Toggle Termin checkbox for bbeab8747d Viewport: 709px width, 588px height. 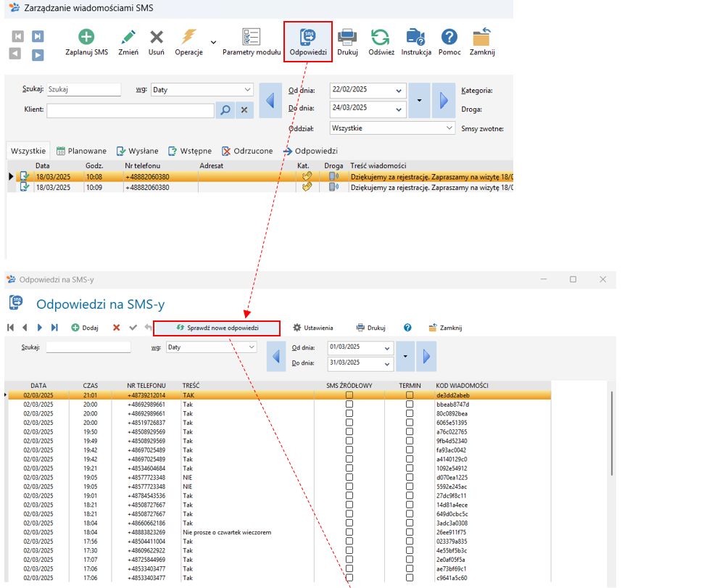[409, 405]
